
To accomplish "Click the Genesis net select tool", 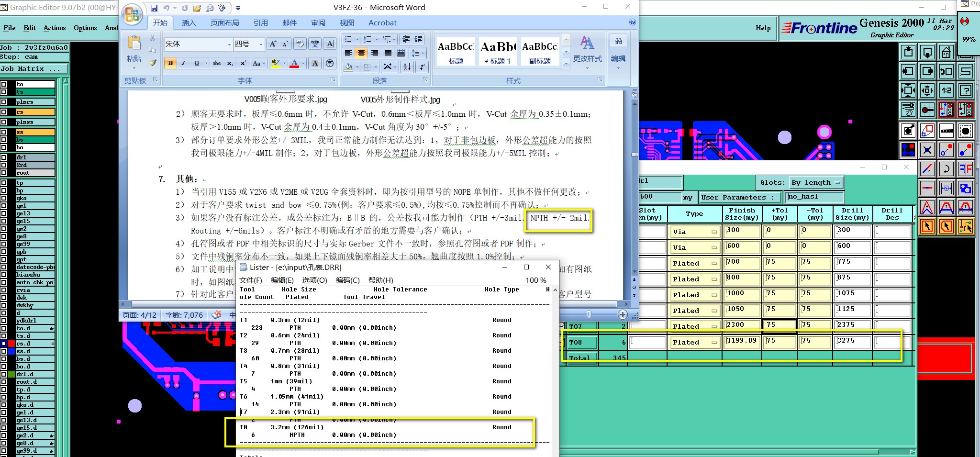I will (966, 226).
